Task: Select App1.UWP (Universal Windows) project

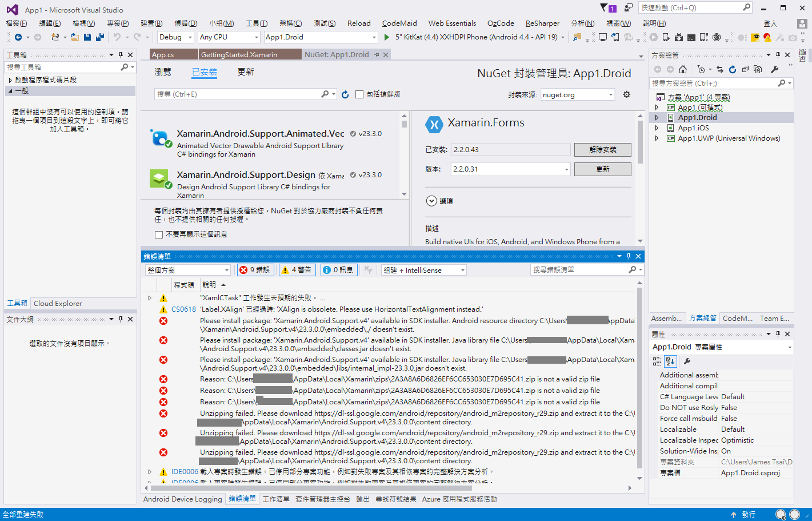Action: [x=729, y=138]
